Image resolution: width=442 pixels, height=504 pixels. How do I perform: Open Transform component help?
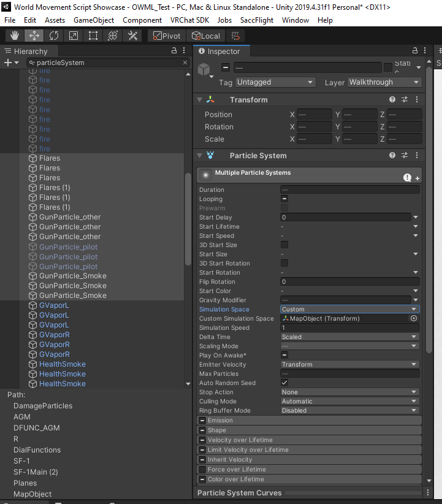(392, 99)
